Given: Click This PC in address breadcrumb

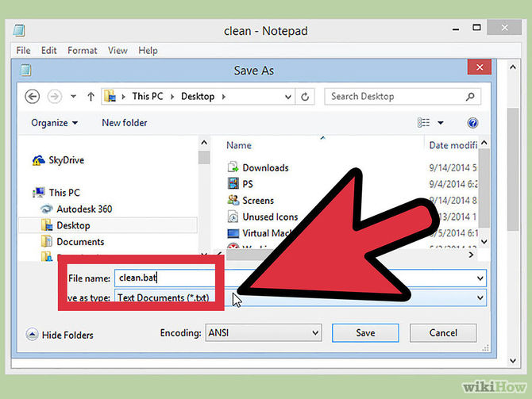Looking at the screenshot, I should pyautogui.click(x=148, y=97).
